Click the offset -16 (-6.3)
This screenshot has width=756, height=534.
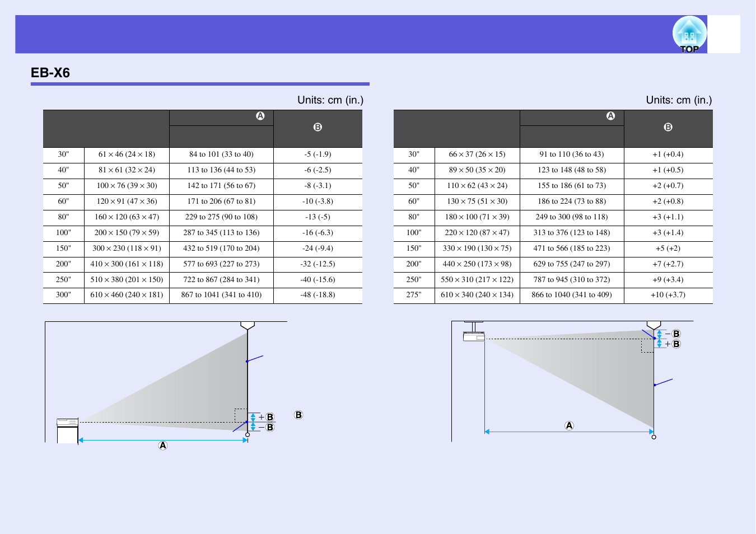coord(318,233)
